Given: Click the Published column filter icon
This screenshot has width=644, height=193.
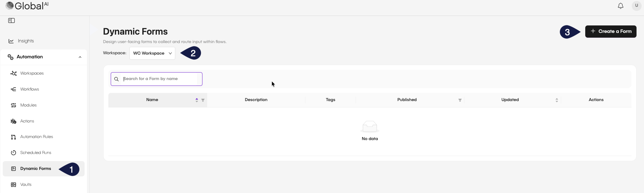Looking at the screenshot, I should coord(460,100).
